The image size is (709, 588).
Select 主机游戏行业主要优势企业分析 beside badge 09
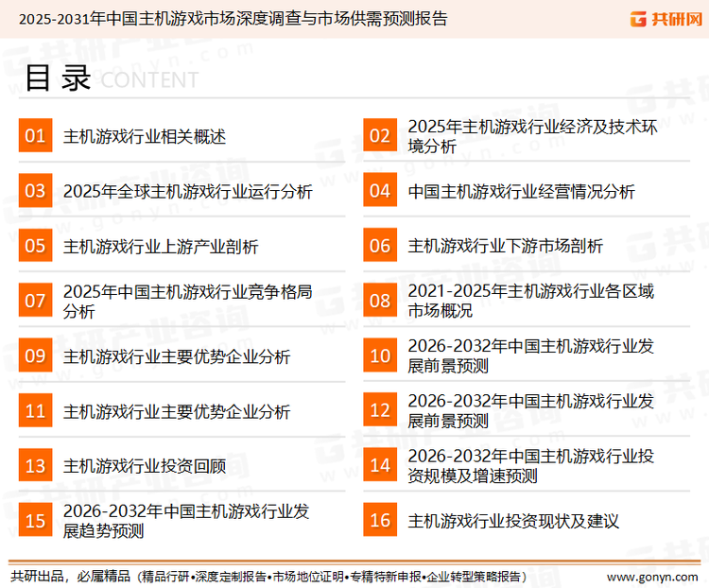click(177, 356)
